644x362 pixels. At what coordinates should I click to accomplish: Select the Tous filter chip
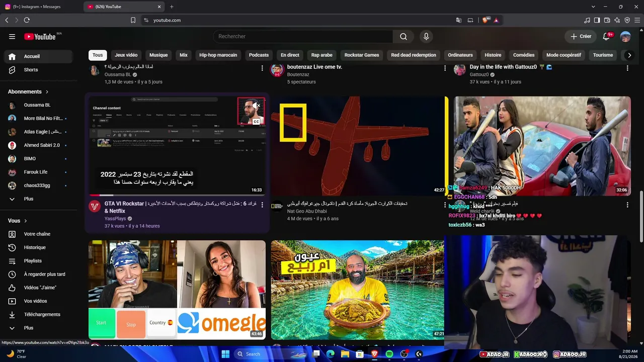tap(98, 55)
